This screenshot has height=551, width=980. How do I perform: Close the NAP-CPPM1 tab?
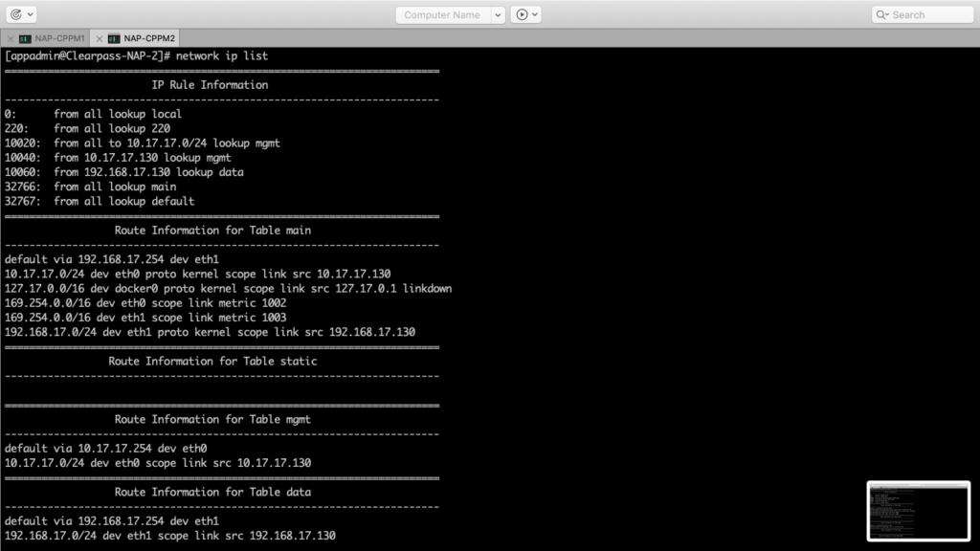point(10,38)
